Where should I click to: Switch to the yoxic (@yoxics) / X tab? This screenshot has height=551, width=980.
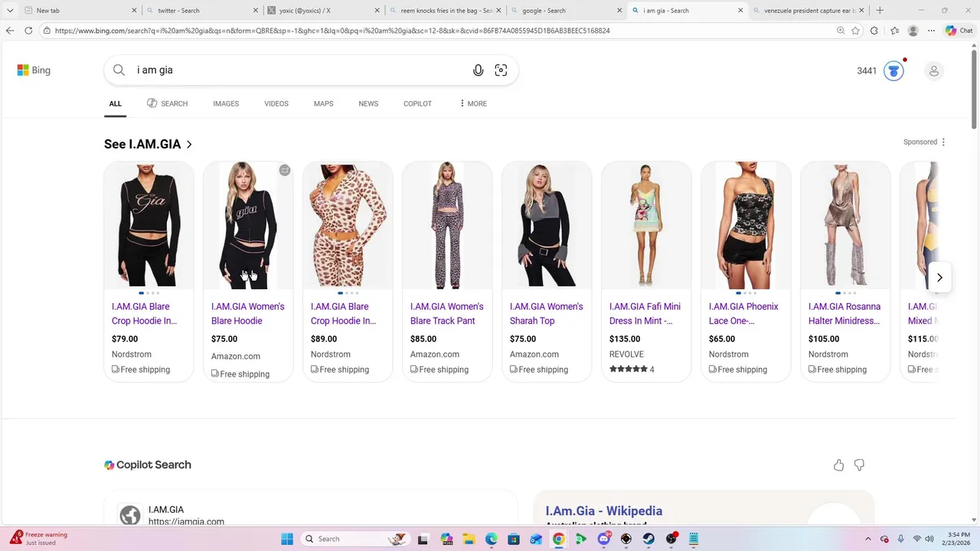(x=322, y=11)
